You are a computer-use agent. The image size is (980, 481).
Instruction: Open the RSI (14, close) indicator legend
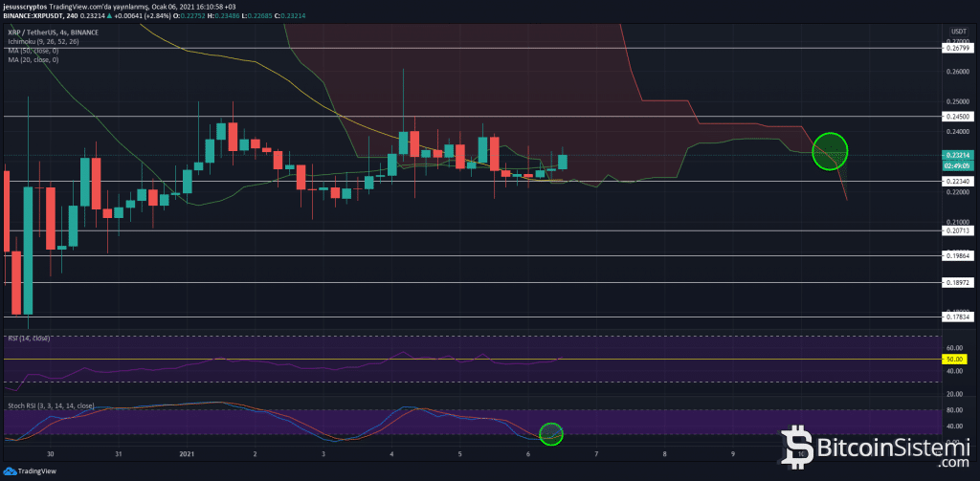tap(29, 338)
